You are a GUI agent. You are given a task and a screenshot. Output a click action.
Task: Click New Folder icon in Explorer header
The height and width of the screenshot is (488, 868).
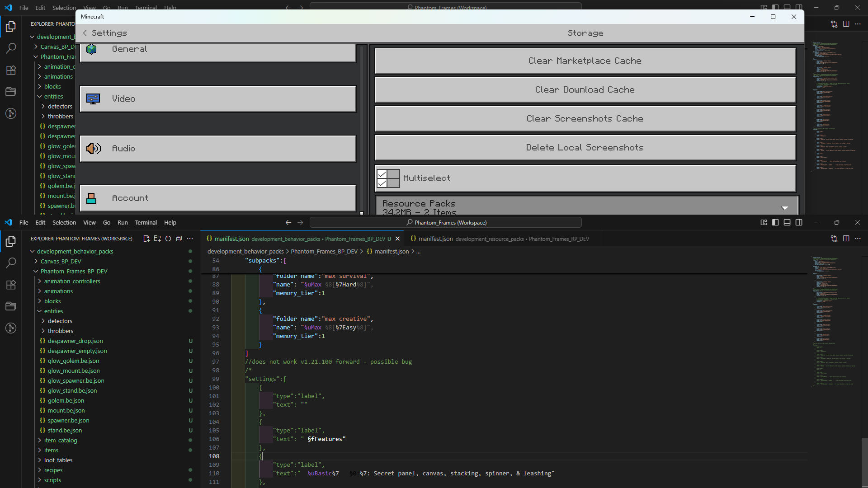click(157, 239)
